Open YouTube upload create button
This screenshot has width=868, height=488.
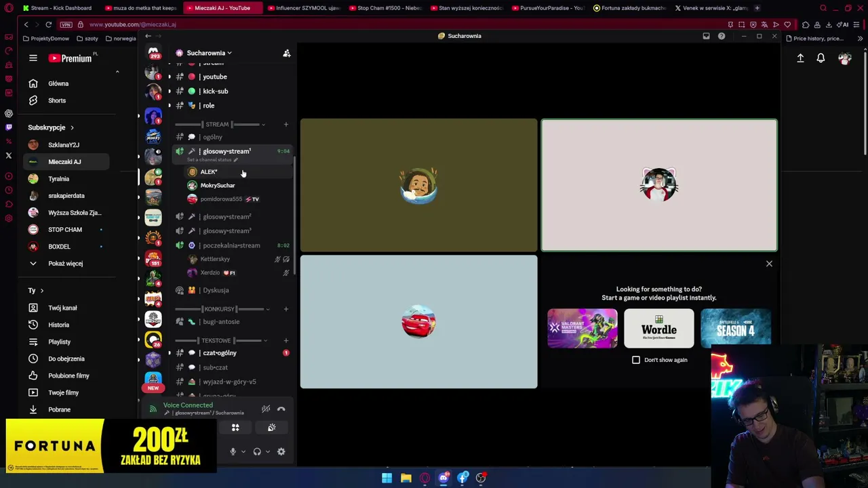[800, 58]
